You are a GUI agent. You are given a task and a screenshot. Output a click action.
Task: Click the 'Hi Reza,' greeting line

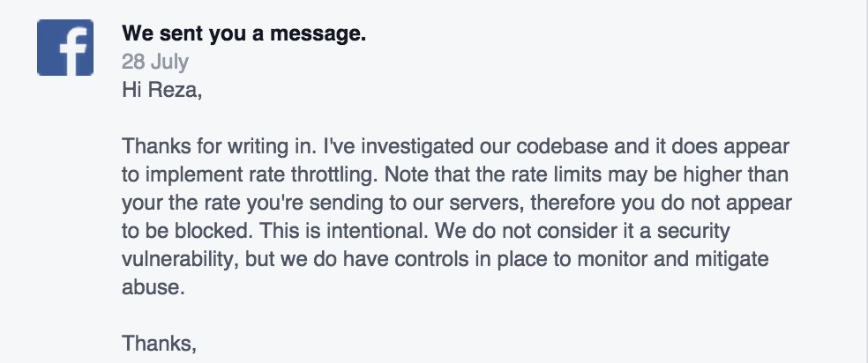point(162,90)
